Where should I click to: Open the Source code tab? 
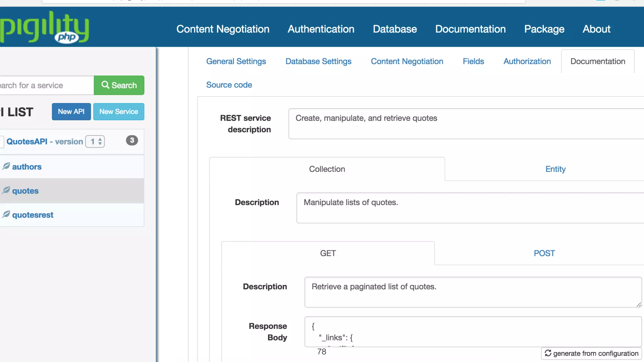click(x=229, y=85)
